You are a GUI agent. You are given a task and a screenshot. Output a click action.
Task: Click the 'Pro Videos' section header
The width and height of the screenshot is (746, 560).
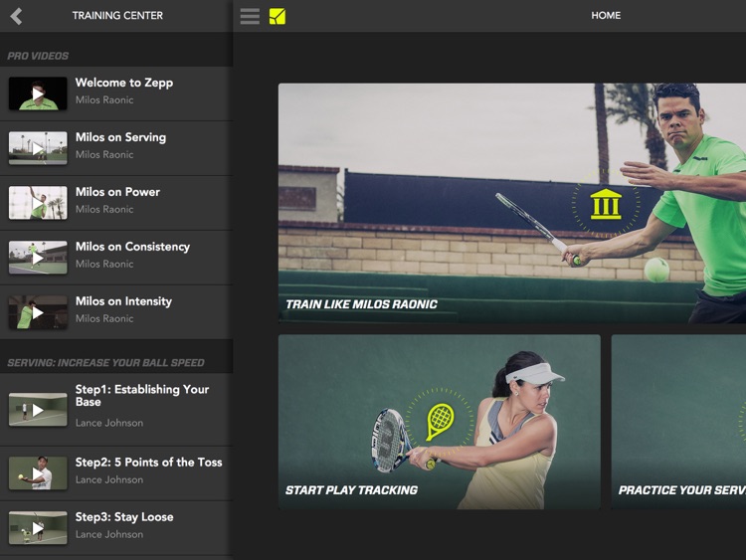click(38, 56)
